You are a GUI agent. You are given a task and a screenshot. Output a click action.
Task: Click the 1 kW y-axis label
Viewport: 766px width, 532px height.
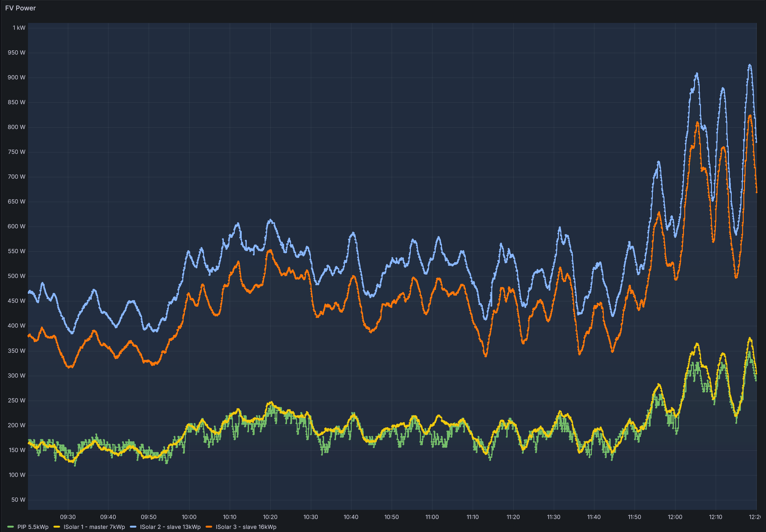point(19,28)
